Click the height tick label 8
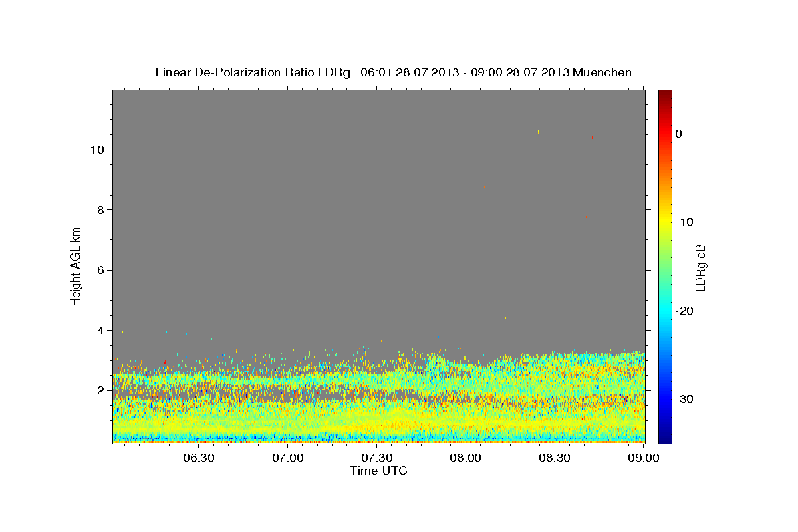 (100, 210)
